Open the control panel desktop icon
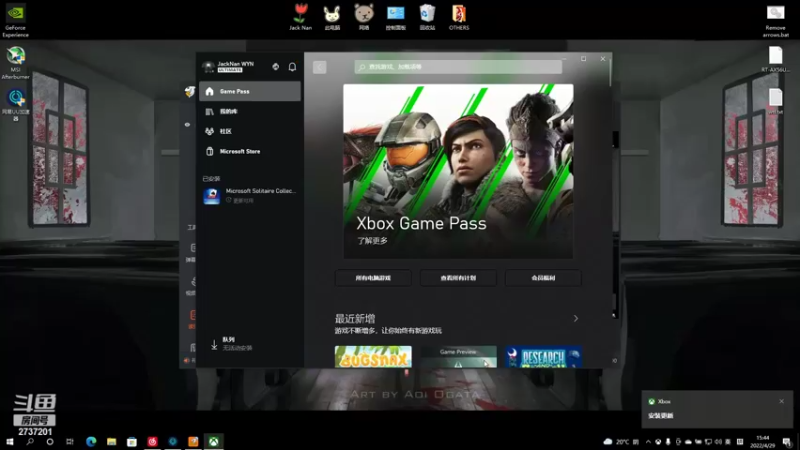800x450 pixels. (x=395, y=17)
